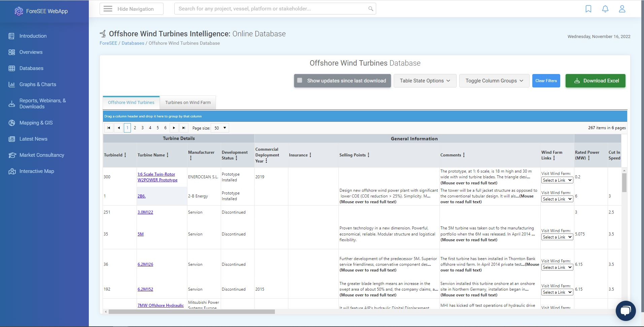The height and width of the screenshot is (327, 644).
Task: Open the bookmarks icon in the header
Action: 588,9
